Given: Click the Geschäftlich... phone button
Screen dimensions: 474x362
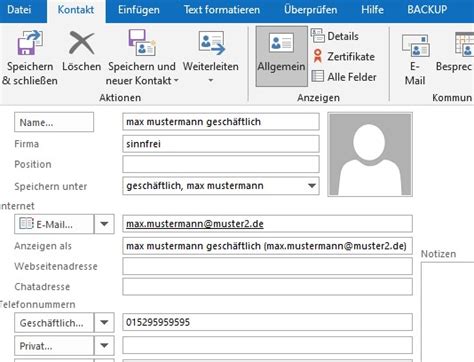Looking at the screenshot, I should (x=54, y=322).
